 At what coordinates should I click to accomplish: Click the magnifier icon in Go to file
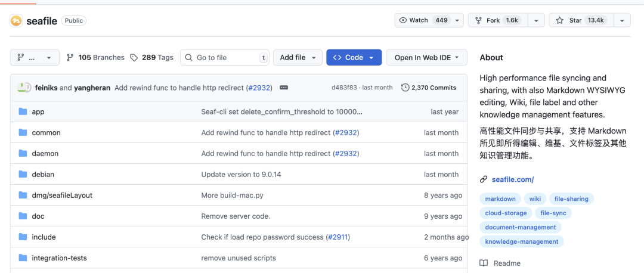point(188,57)
